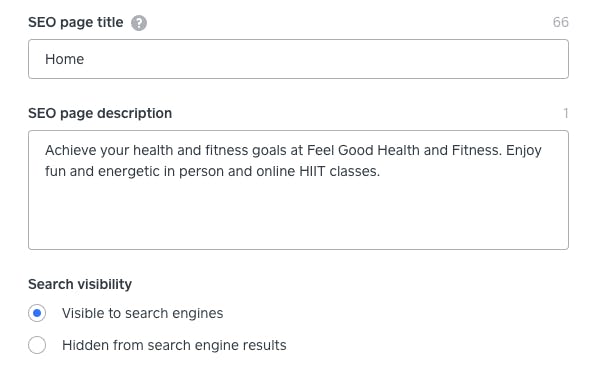Click the 'SEO page description' label

coord(100,113)
